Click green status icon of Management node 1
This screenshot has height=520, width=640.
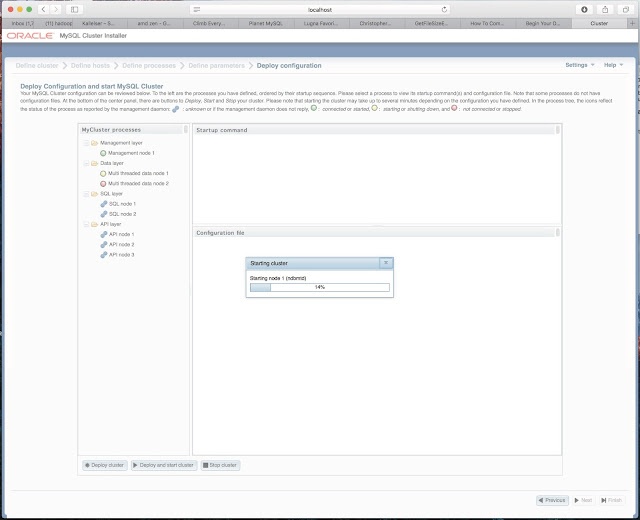click(x=103, y=153)
